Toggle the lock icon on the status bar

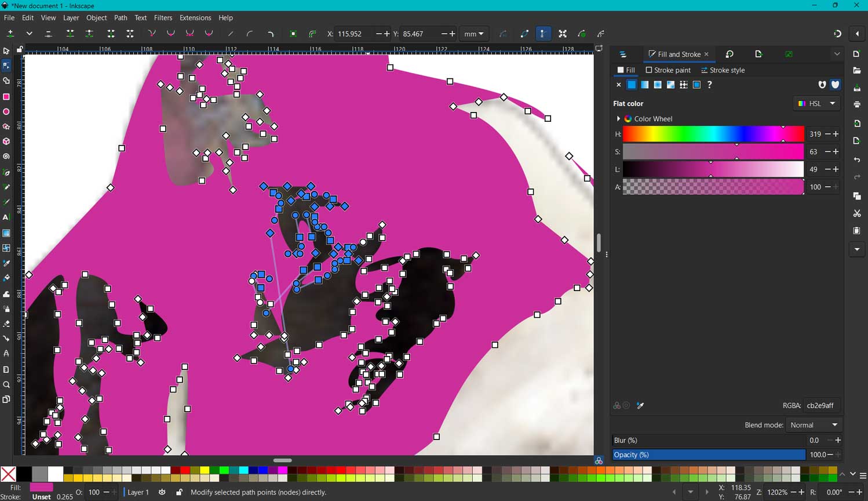pos(178,492)
